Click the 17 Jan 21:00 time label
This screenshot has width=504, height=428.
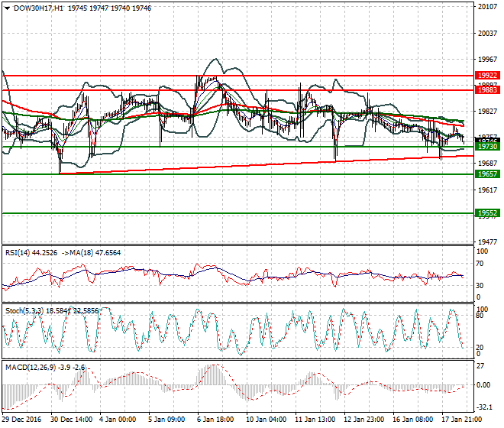tap(461, 420)
